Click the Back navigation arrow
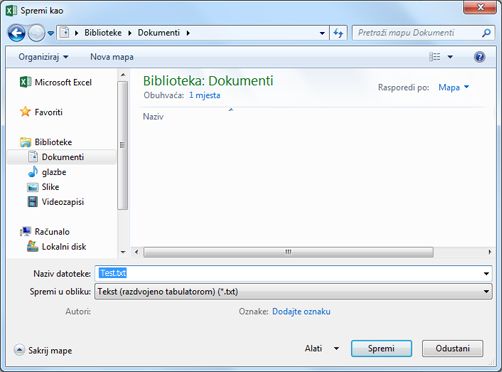This screenshot has width=502, height=372. tap(16, 33)
